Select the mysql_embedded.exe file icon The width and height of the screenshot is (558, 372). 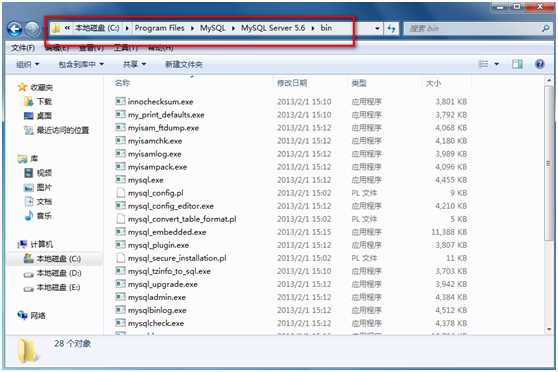coord(121,232)
